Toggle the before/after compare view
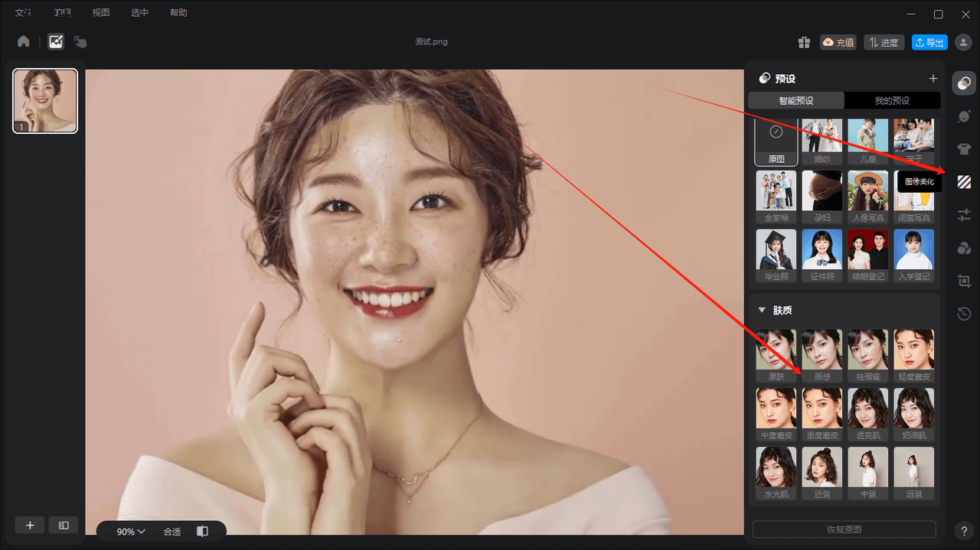 click(x=202, y=532)
